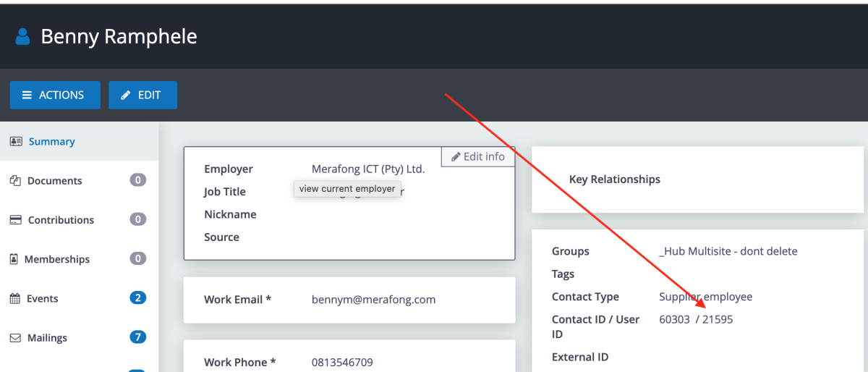
Task: Open the Memberships tab
Action: (57, 259)
